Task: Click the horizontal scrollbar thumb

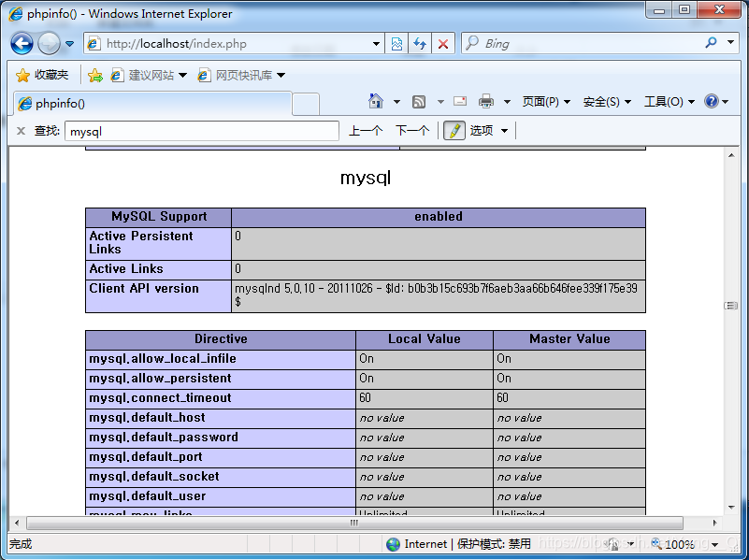Action: (x=354, y=523)
